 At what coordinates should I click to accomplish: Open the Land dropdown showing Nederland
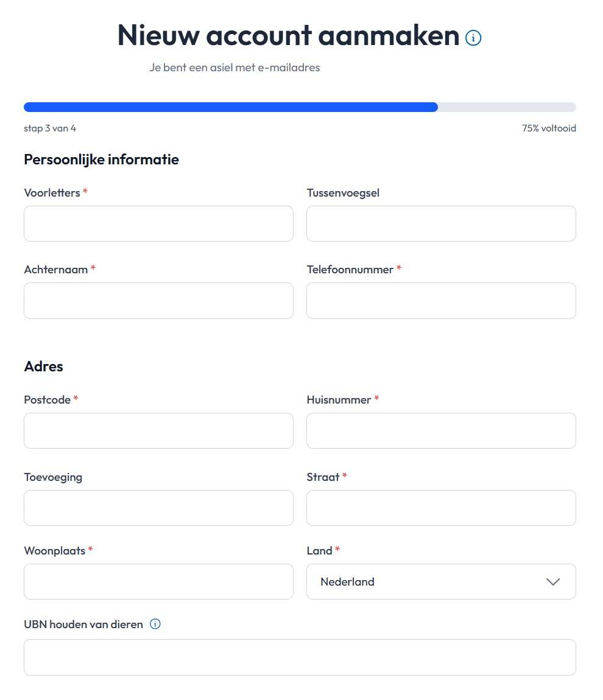[x=440, y=581]
